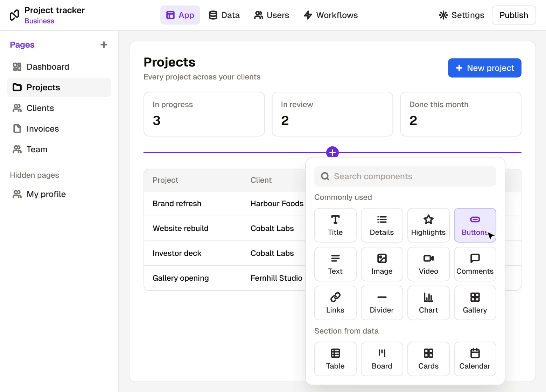The width and height of the screenshot is (546, 392).
Task: Add a Board section from data
Action: point(382,359)
